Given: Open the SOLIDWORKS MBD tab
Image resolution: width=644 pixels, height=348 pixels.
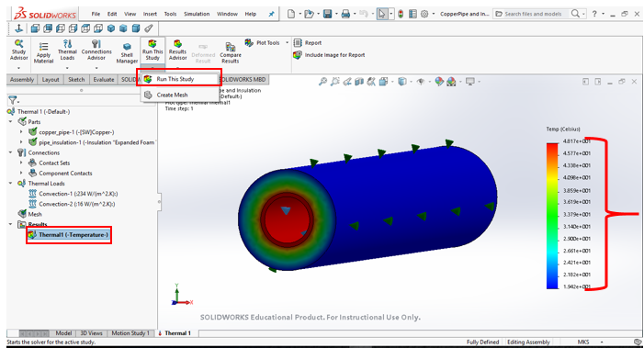Looking at the screenshot, I should pos(243,80).
